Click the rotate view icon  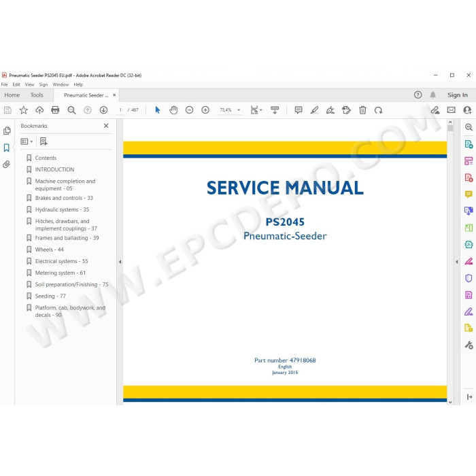378,110
